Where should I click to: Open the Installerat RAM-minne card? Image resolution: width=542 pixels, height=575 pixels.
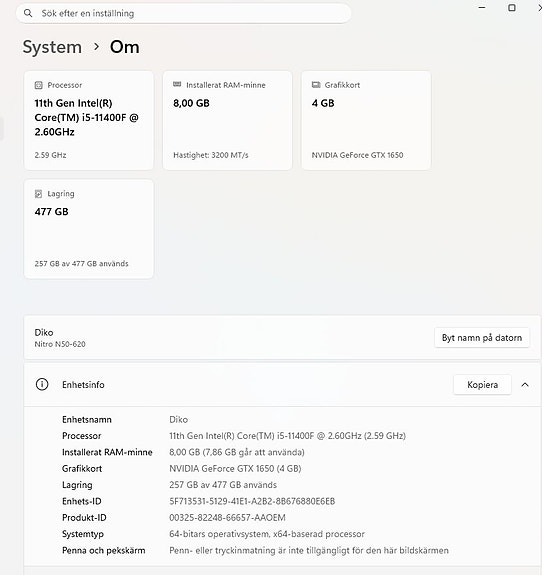(227, 120)
